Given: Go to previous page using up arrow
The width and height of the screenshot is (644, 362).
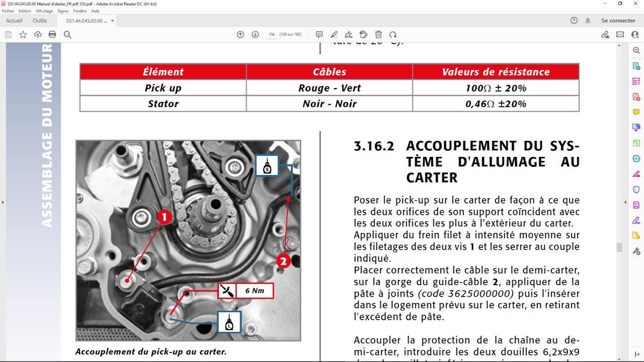Looking at the screenshot, I should point(240,35).
